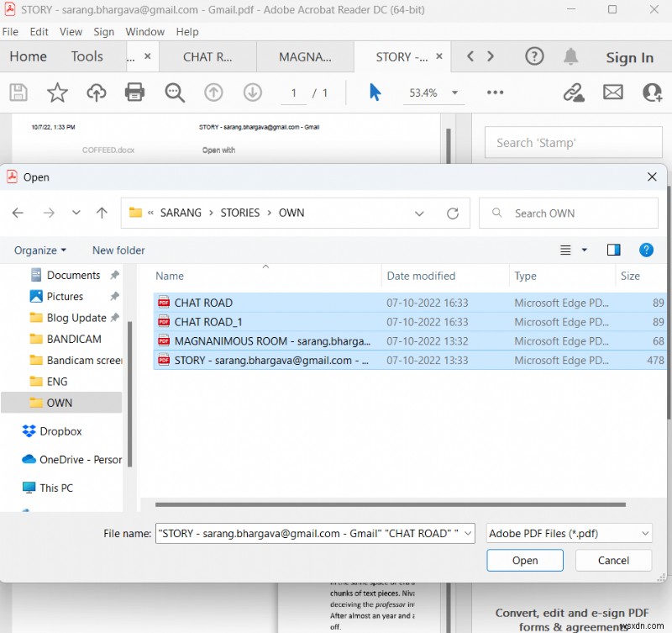Image resolution: width=672 pixels, height=633 pixels.
Task: Add document to favorites star icon
Action: [x=57, y=92]
